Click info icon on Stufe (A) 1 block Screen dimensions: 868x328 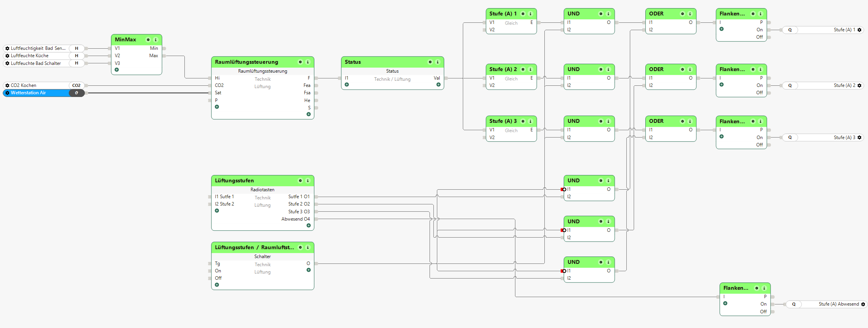click(530, 14)
